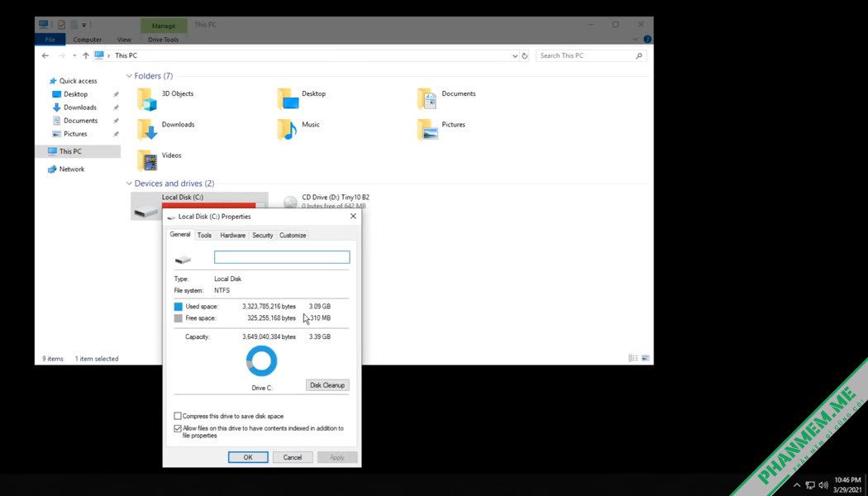Open recent locations dropdown arrow

pyautogui.click(x=74, y=55)
